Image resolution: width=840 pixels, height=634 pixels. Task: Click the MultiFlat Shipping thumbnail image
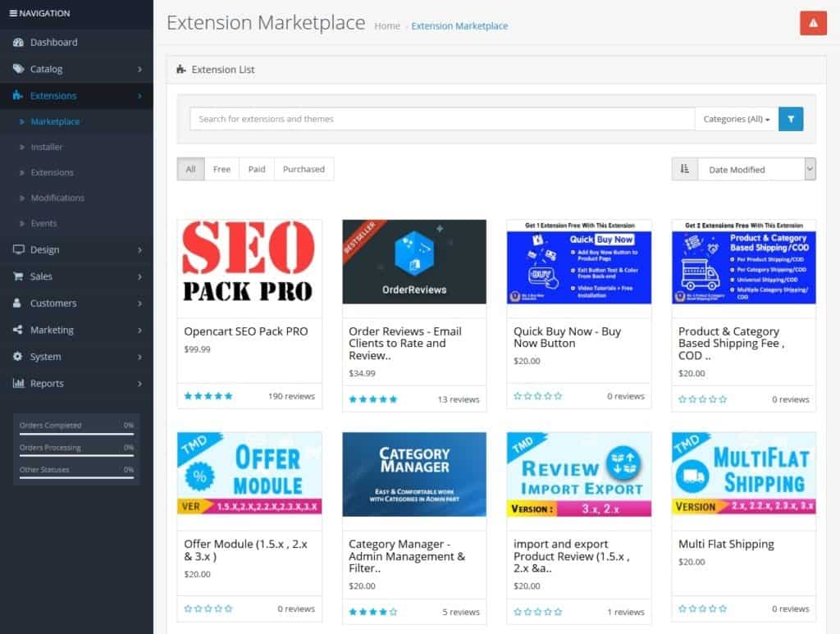pos(743,474)
